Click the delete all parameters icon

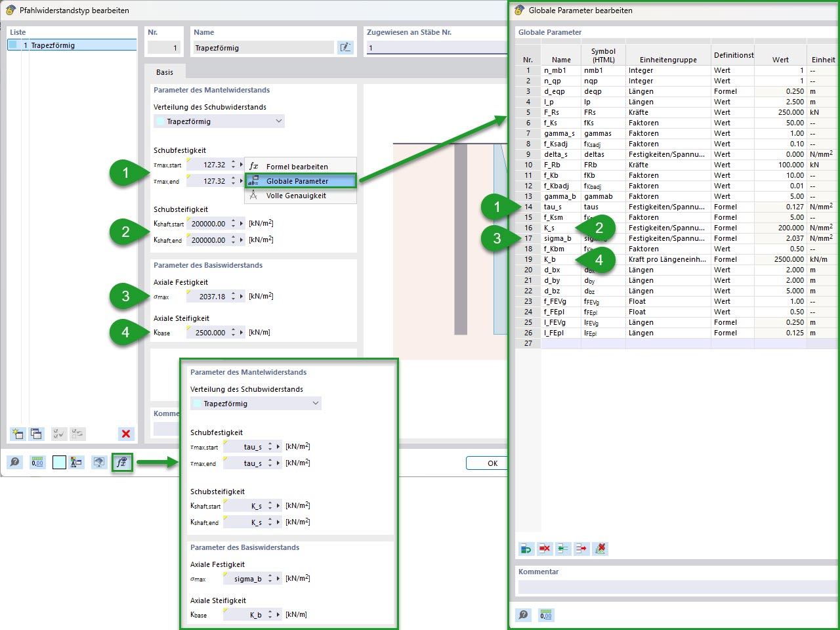coord(599,549)
